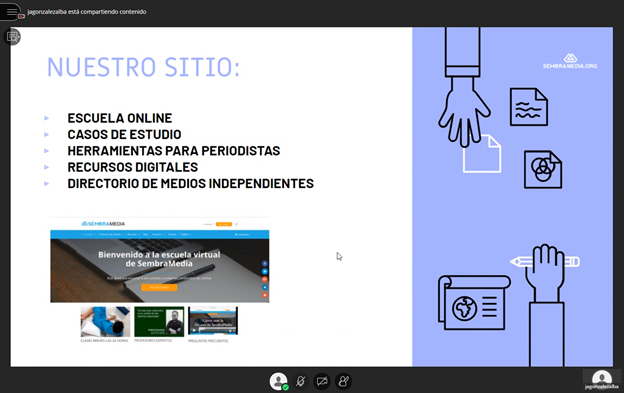The image size is (624, 393).
Task: Click the 'RECURSOS DIGITALES' bullet text
Action: click(x=133, y=167)
